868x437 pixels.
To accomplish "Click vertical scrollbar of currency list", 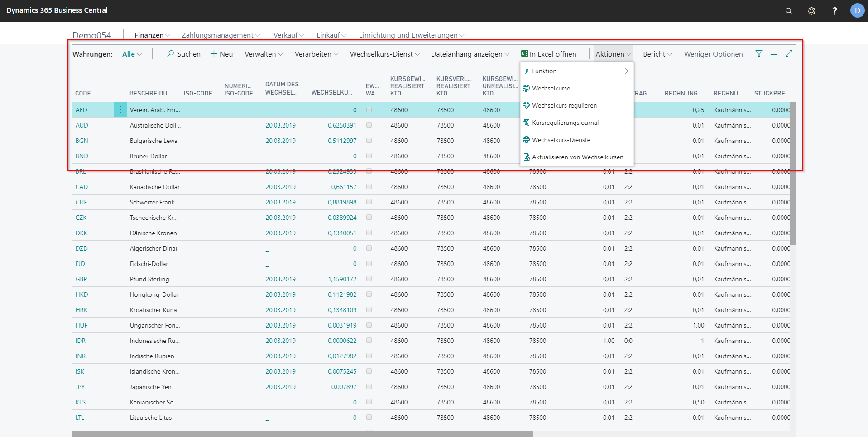I will click(793, 174).
